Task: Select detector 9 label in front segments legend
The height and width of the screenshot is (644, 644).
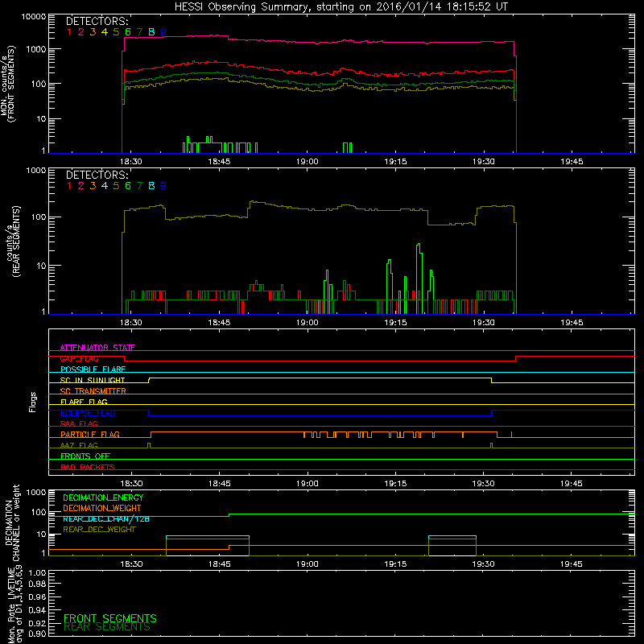Action: (x=163, y=31)
